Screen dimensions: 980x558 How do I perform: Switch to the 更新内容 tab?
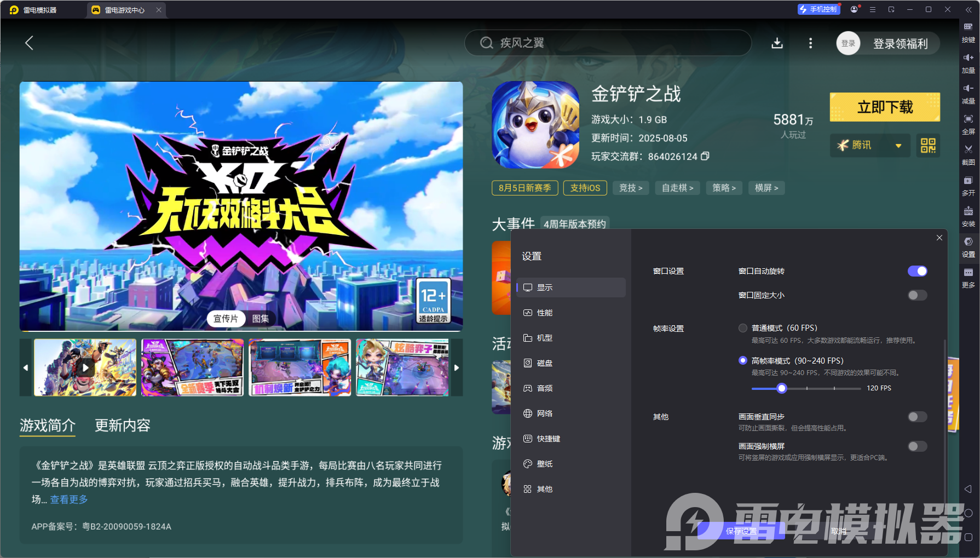click(123, 425)
